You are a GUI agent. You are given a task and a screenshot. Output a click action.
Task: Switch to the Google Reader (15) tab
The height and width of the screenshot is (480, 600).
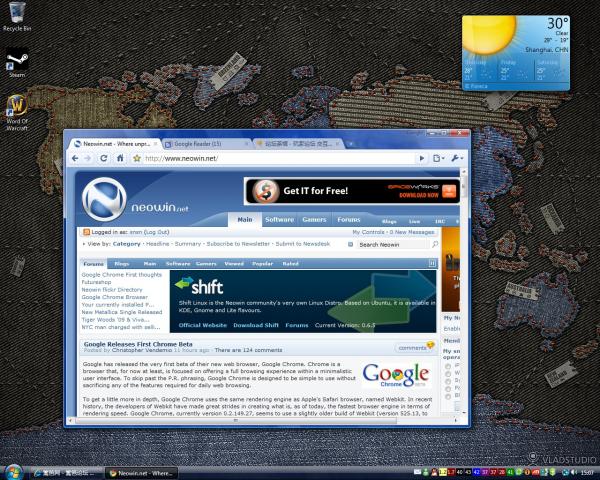point(206,144)
